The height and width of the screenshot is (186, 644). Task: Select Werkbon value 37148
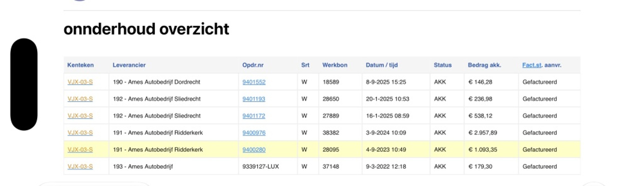331,166
